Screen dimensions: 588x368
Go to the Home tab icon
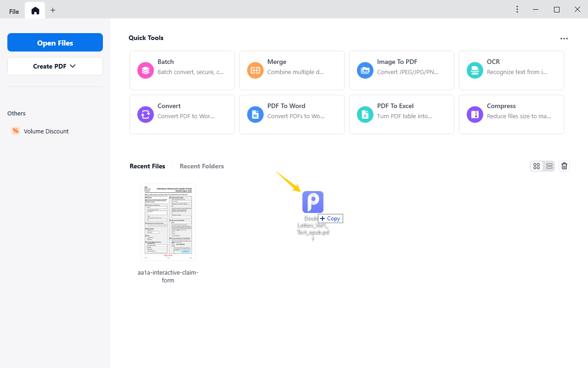coord(35,11)
